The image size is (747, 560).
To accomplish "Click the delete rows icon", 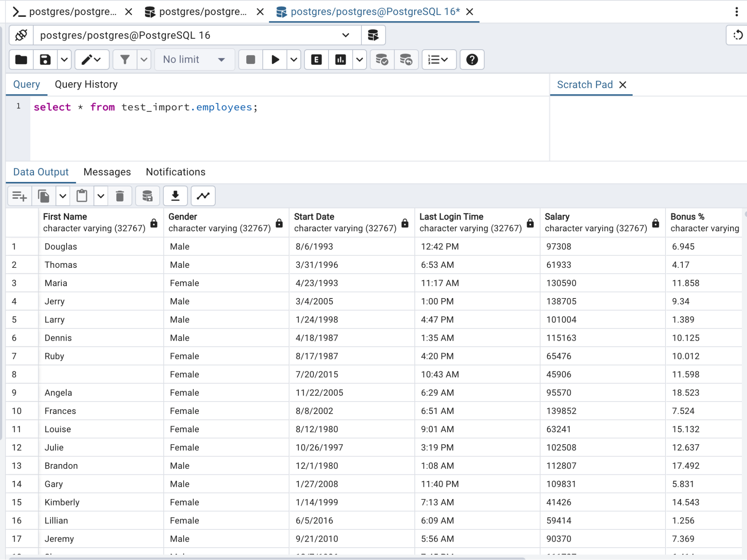I will tap(120, 196).
